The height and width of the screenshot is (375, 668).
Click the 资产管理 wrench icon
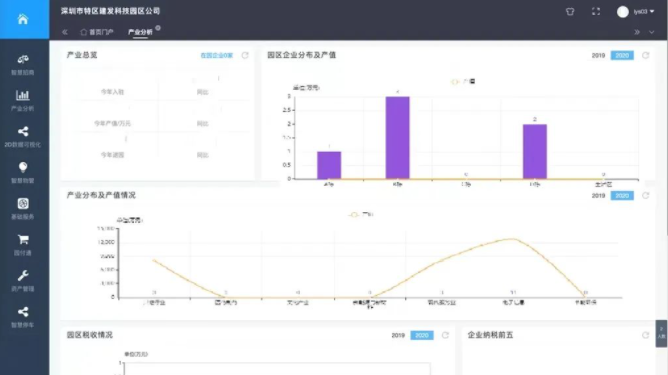pyautogui.click(x=23, y=275)
